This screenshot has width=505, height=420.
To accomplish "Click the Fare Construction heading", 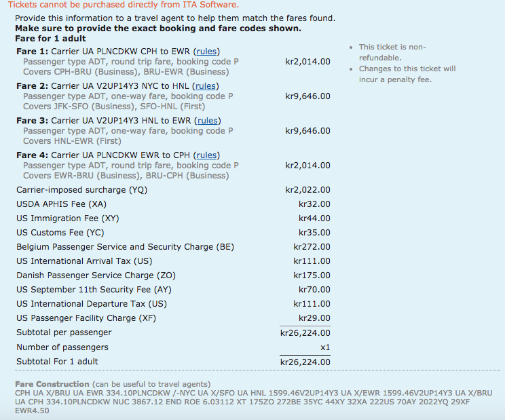I will click(x=52, y=384).
